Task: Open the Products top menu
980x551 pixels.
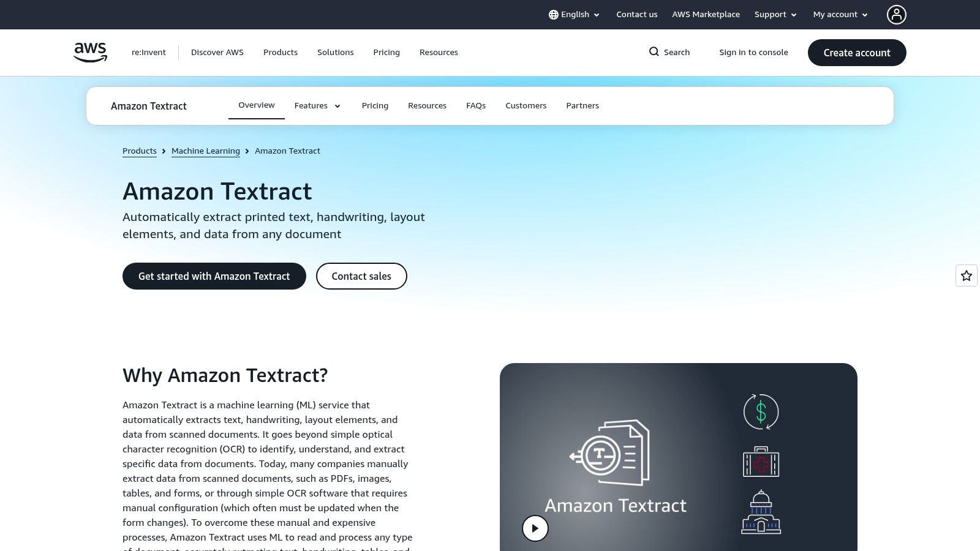Action: point(281,53)
